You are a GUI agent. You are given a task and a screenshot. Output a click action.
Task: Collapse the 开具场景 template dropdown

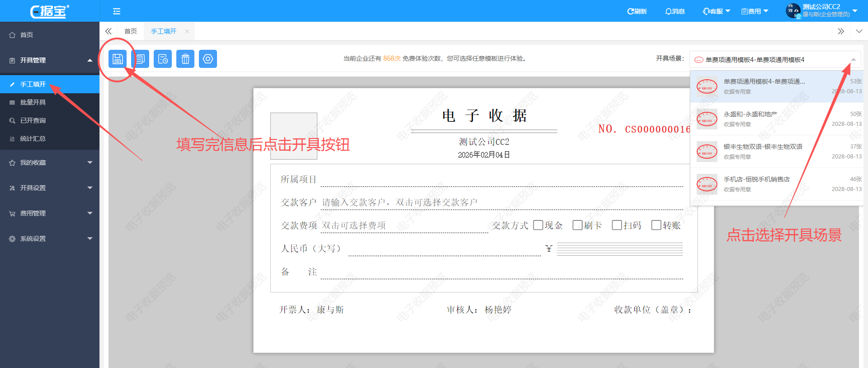(853, 60)
